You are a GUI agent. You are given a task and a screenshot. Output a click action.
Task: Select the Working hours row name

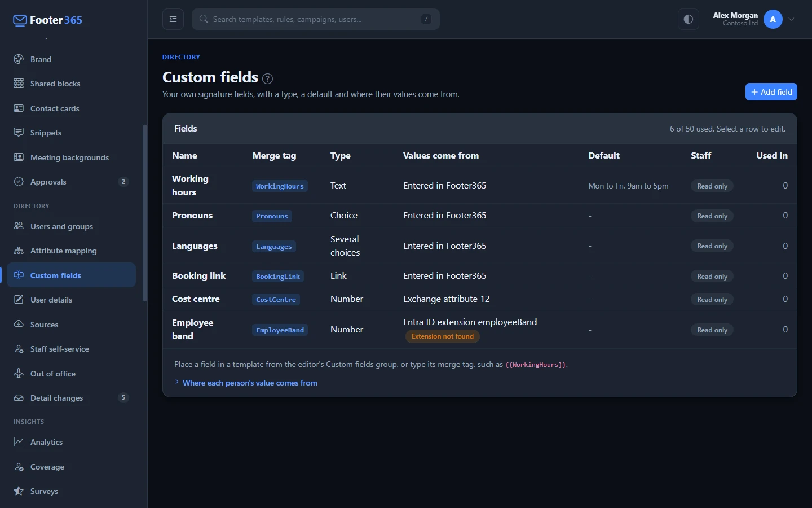pyautogui.click(x=191, y=185)
